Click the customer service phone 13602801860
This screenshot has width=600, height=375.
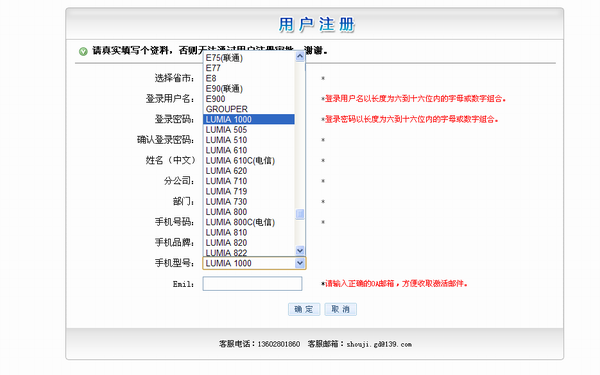[x=279, y=344]
